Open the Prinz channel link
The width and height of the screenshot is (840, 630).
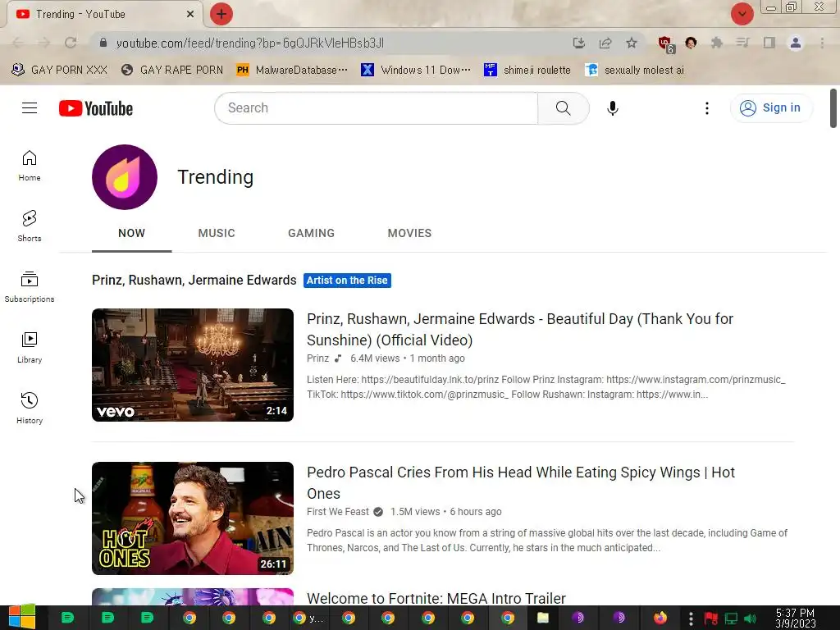317,358
